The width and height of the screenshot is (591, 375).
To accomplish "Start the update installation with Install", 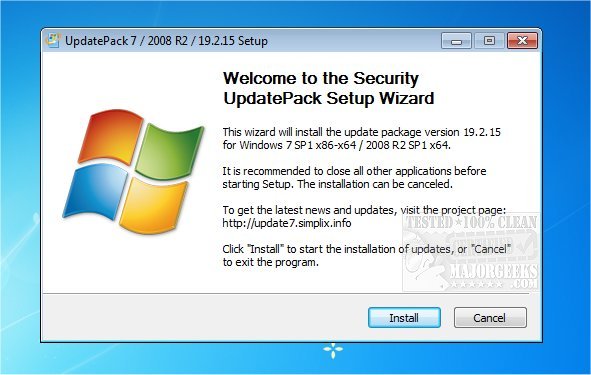I will coord(404,317).
